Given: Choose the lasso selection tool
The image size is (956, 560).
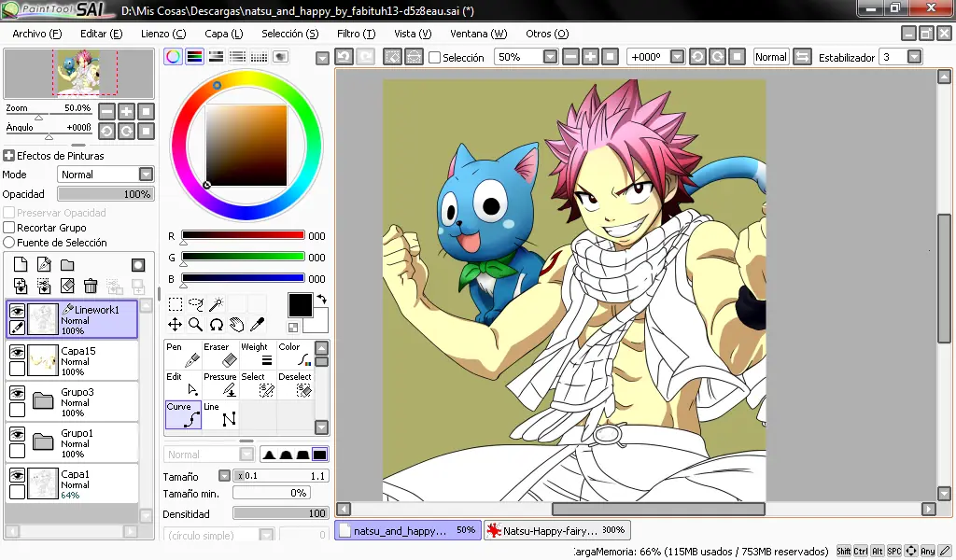Looking at the screenshot, I should [196, 304].
